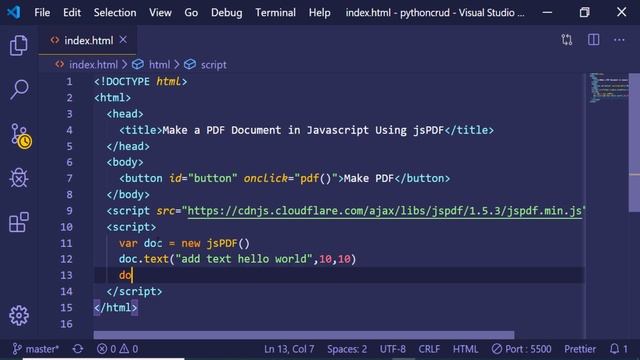Image resolution: width=640 pixels, height=360 pixels.
Task: Click the <!DOCTYPE html> line
Action: coord(140,82)
